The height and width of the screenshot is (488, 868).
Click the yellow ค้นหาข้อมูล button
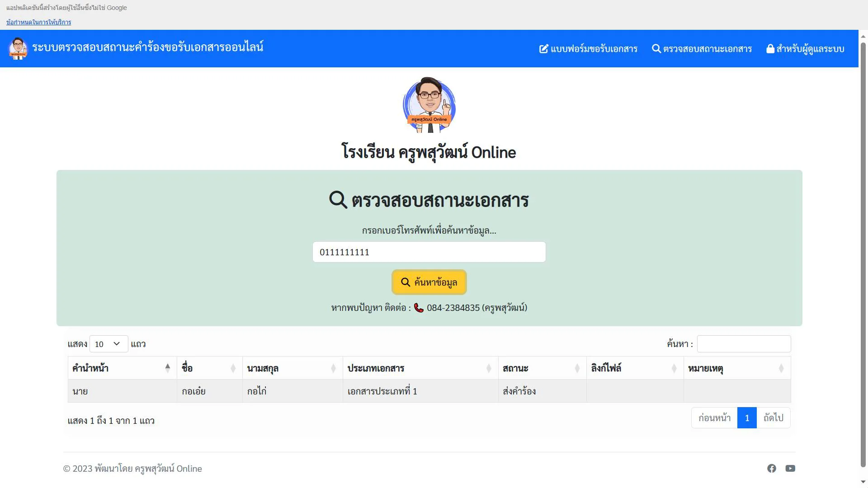coord(429,282)
